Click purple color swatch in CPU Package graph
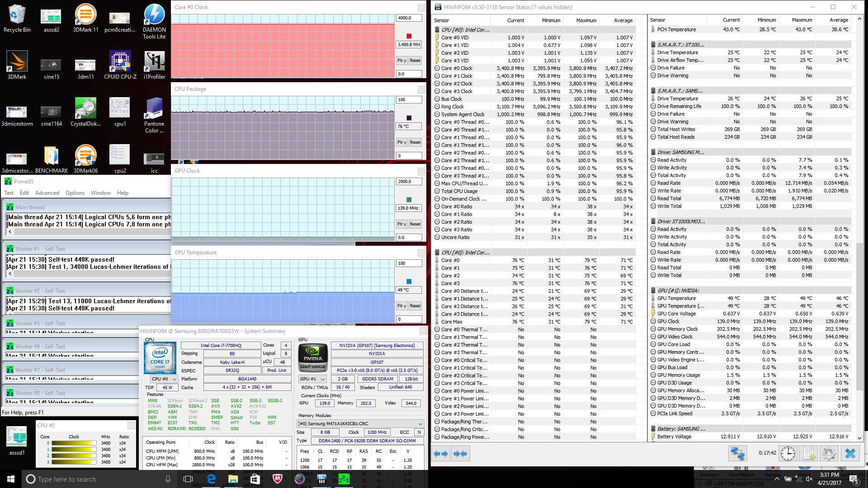868x488 pixels. [x=409, y=118]
